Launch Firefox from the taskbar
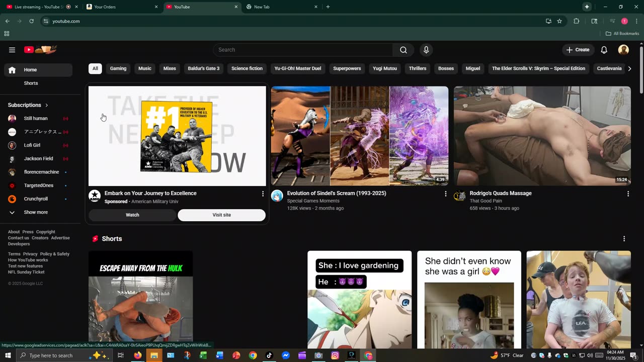Screen dimensions: 644x362 click(137, 355)
